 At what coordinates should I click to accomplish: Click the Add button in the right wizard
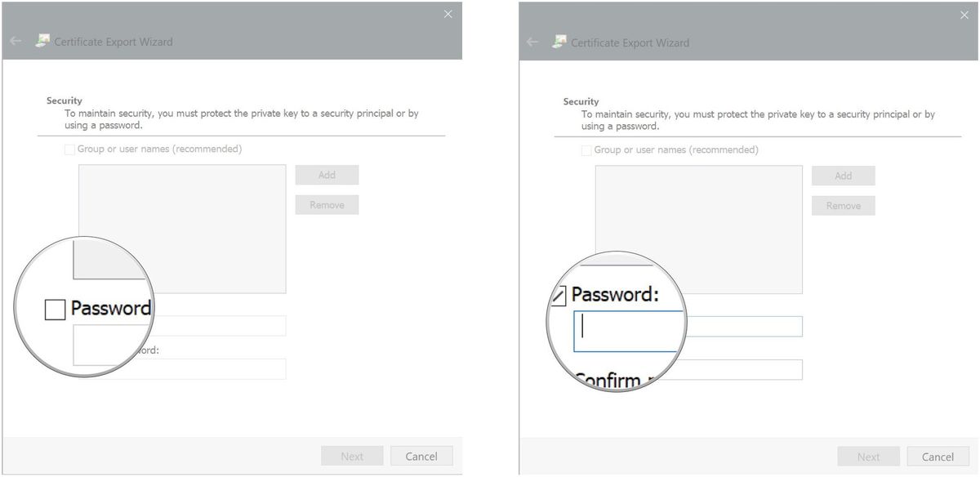click(x=844, y=175)
